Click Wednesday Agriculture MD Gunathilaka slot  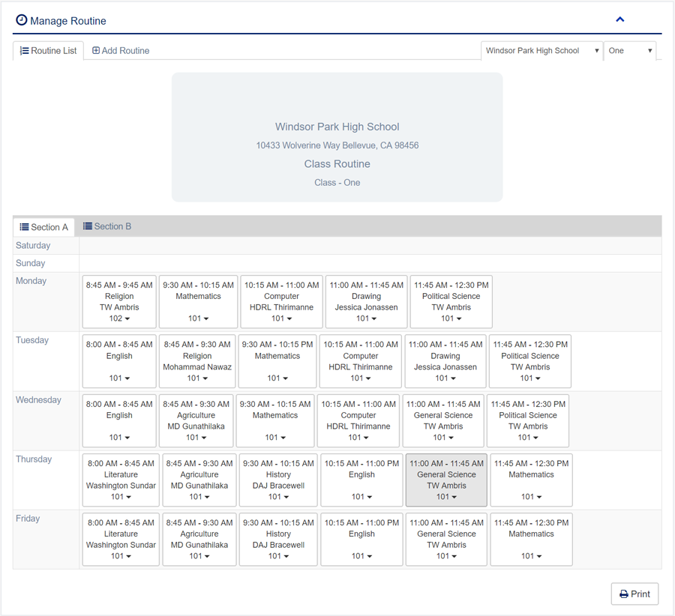point(196,420)
